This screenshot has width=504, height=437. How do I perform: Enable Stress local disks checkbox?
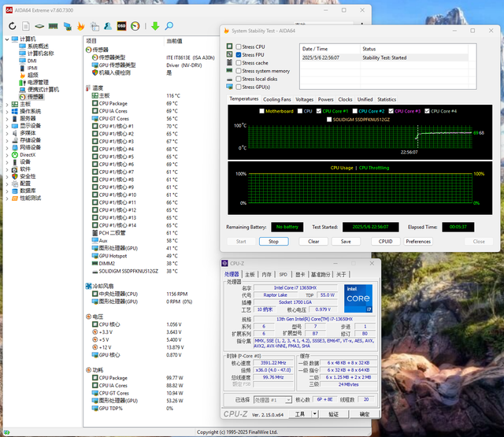click(x=239, y=79)
